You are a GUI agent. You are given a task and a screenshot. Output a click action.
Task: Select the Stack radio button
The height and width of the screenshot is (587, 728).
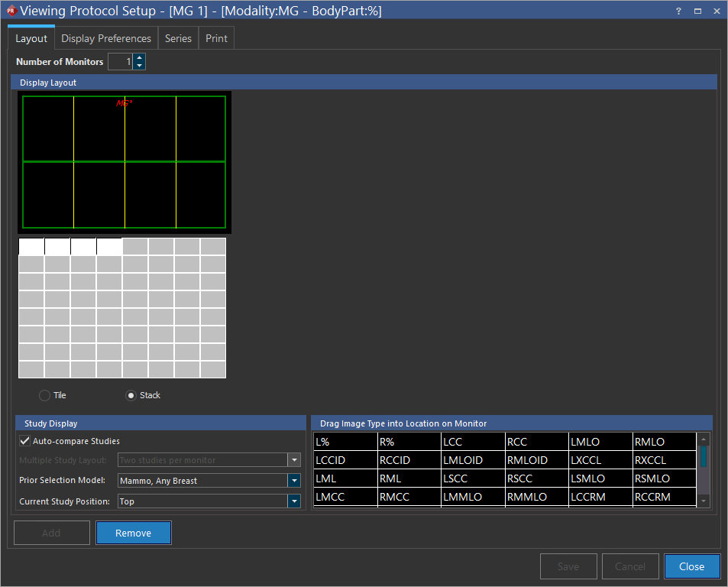point(131,395)
